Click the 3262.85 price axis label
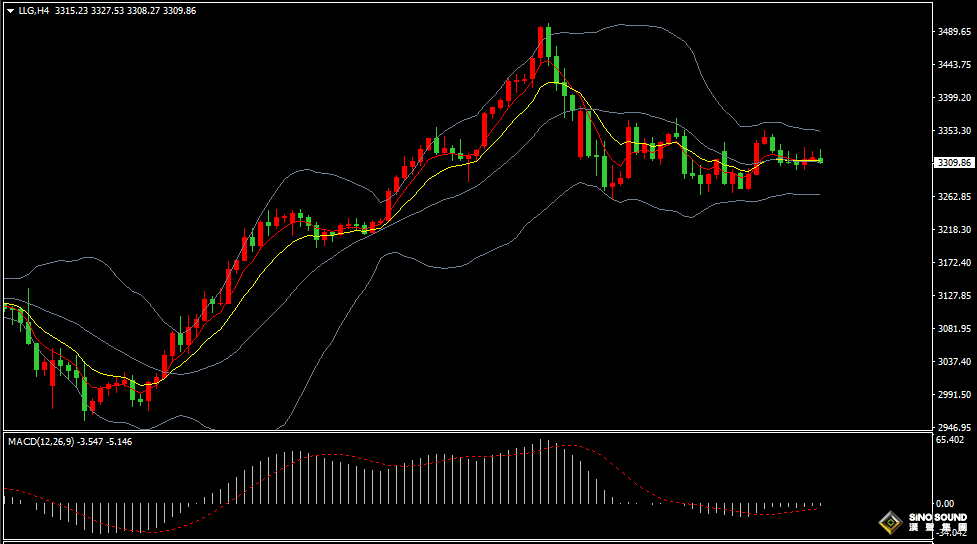This screenshot has width=977, height=544. [954, 197]
